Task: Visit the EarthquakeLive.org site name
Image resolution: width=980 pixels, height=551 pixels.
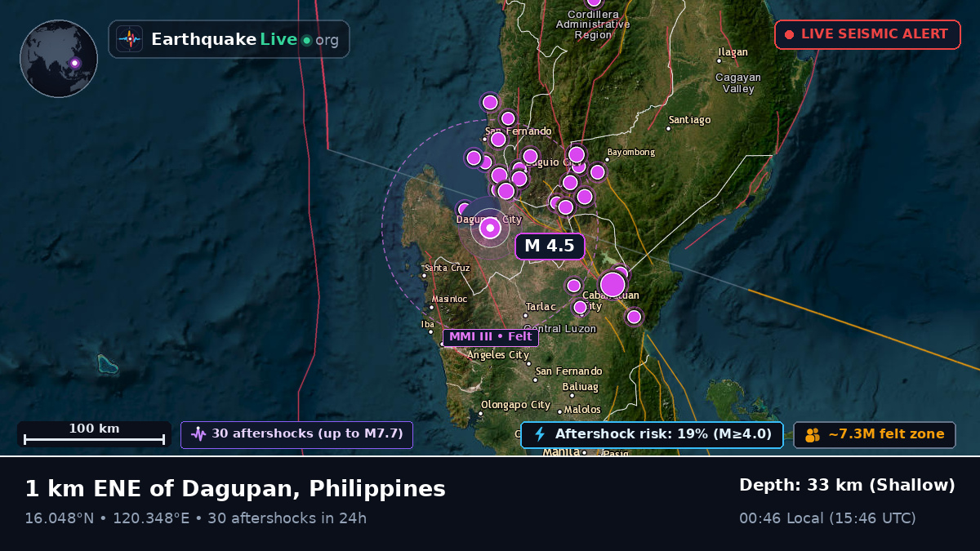Action: tap(245, 39)
